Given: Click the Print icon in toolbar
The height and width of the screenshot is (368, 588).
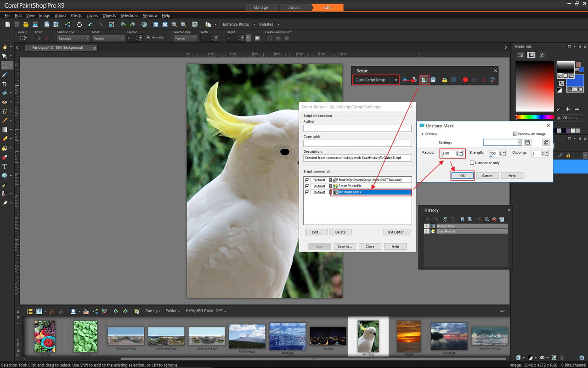Looking at the screenshot, I should click(79, 24).
